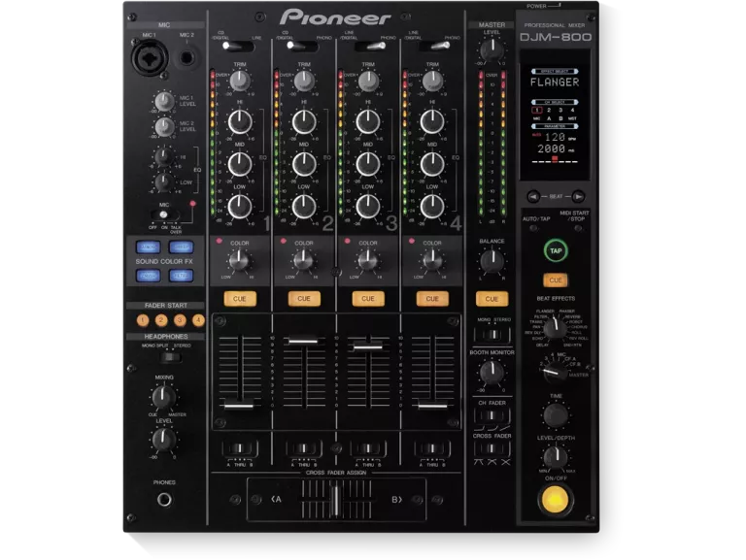
Task: Click the effect TIME knob
Action: pyautogui.click(x=556, y=415)
